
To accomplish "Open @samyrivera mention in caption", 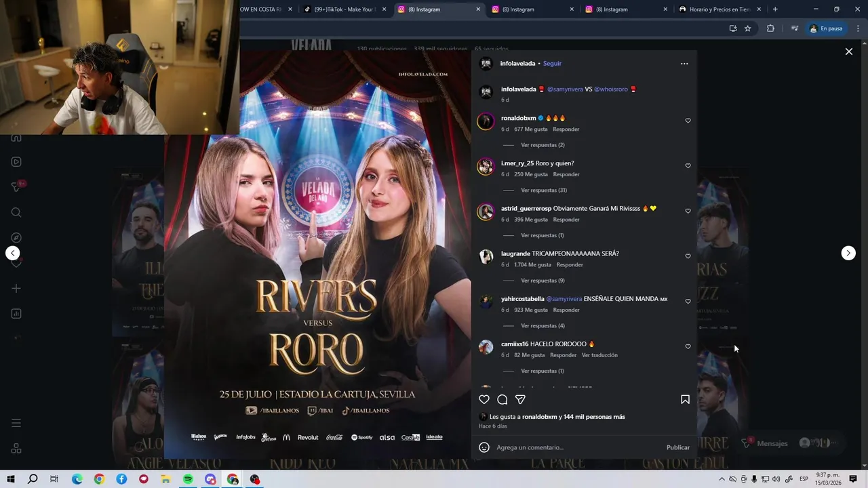I will (x=565, y=89).
